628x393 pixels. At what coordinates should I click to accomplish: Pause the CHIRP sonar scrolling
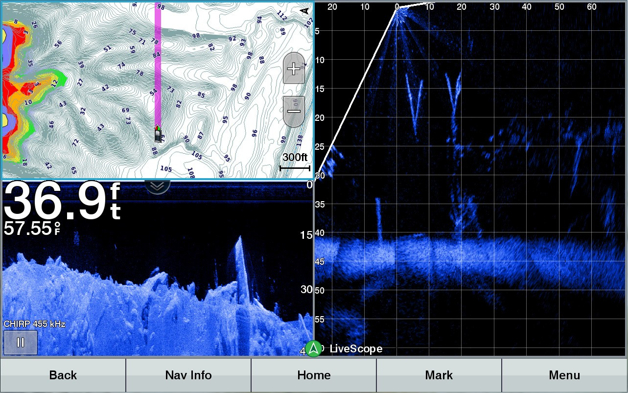[x=20, y=343]
